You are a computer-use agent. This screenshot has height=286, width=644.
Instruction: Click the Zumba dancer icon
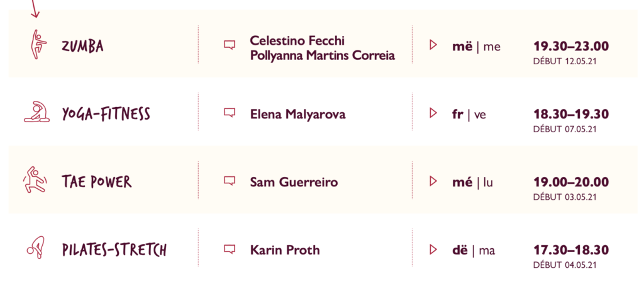(39, 44)
